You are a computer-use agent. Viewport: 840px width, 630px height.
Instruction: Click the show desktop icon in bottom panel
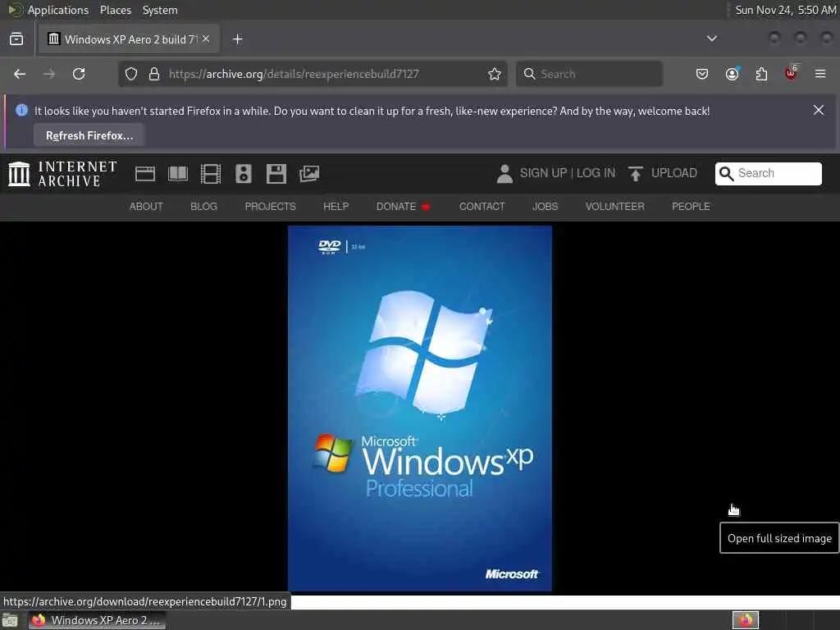coord(10,620)
